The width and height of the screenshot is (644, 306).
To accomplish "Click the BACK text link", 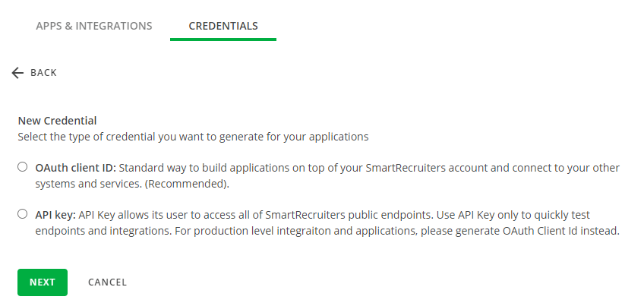I will 43,73.
